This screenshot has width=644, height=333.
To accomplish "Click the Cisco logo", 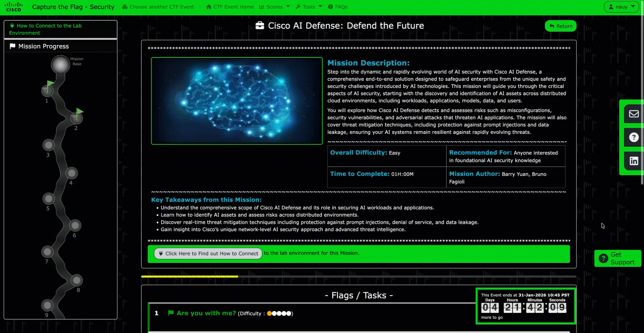I will coord(14,7).
